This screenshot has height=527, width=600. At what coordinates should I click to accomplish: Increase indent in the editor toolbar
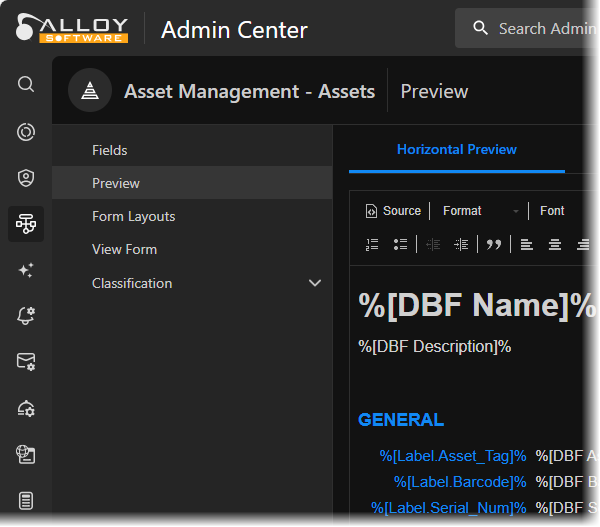tap(461, 244)
